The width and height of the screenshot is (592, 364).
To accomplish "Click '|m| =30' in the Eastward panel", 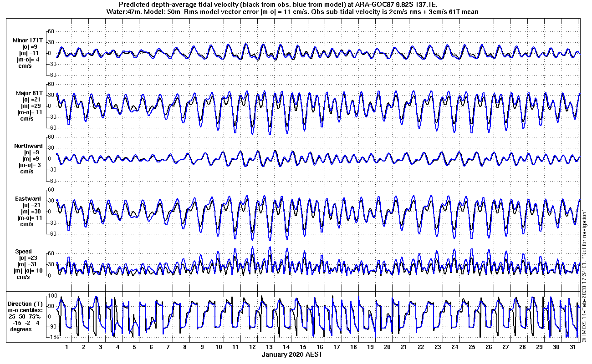I will (x=31, y=212).
